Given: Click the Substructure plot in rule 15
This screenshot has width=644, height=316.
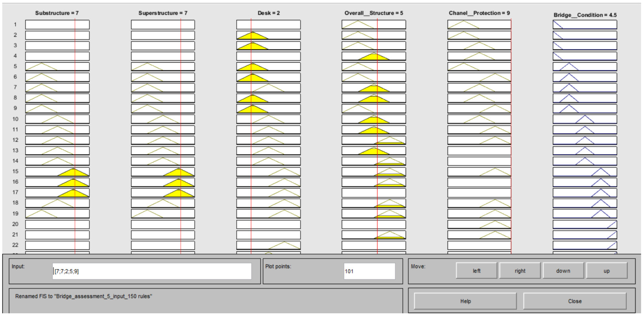Looking at the screenshot, I should coord(57,172).
